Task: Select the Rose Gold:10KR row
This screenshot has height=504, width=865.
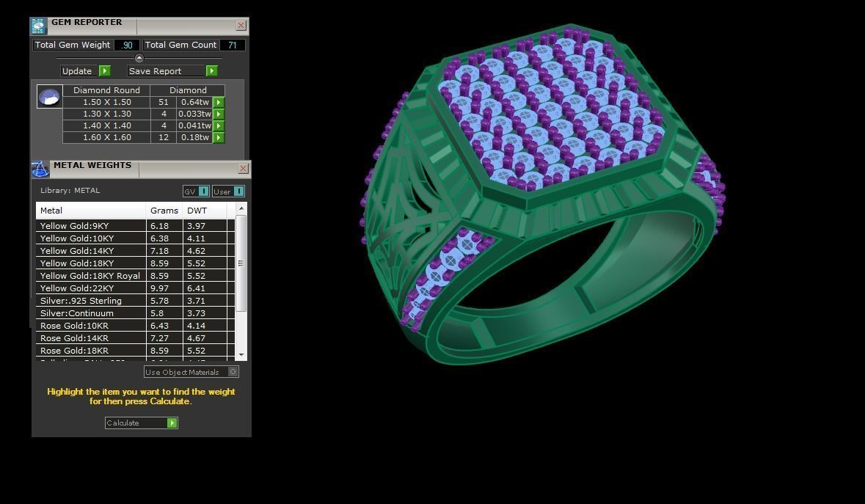Action: point(135,325)
